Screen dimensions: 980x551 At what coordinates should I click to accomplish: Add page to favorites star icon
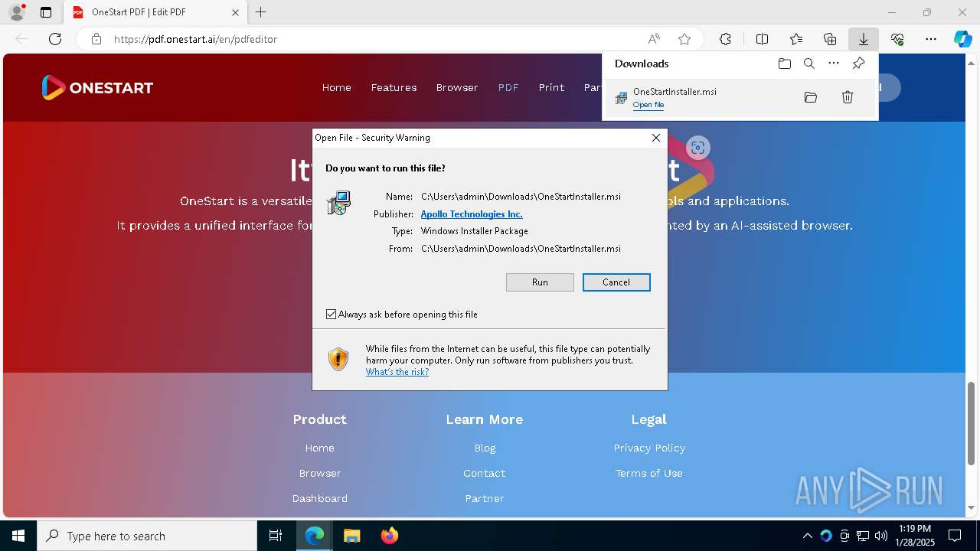684,39
